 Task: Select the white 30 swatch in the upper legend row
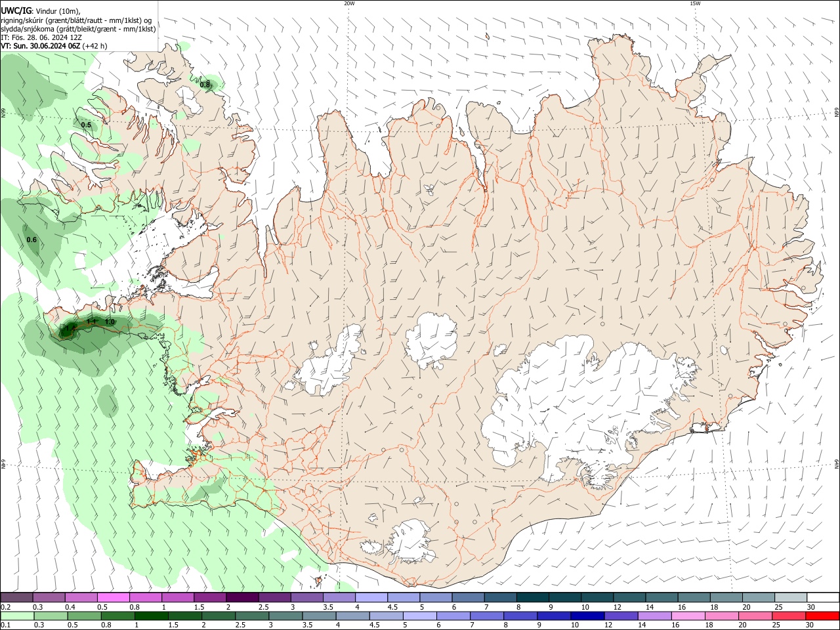pyautogui.click(x=823, y=598)
